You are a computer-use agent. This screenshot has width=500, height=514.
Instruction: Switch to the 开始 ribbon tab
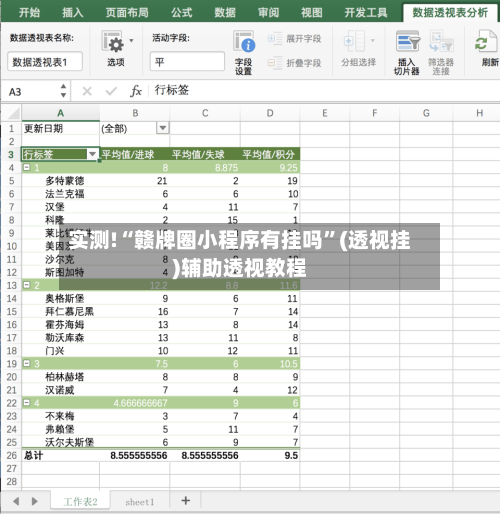(29, 13)
